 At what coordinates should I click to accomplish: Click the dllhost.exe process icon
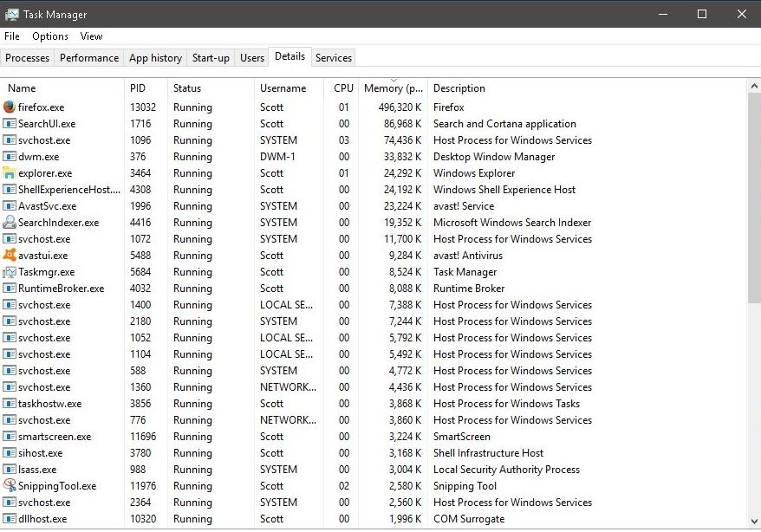click(x=10, y=518)
